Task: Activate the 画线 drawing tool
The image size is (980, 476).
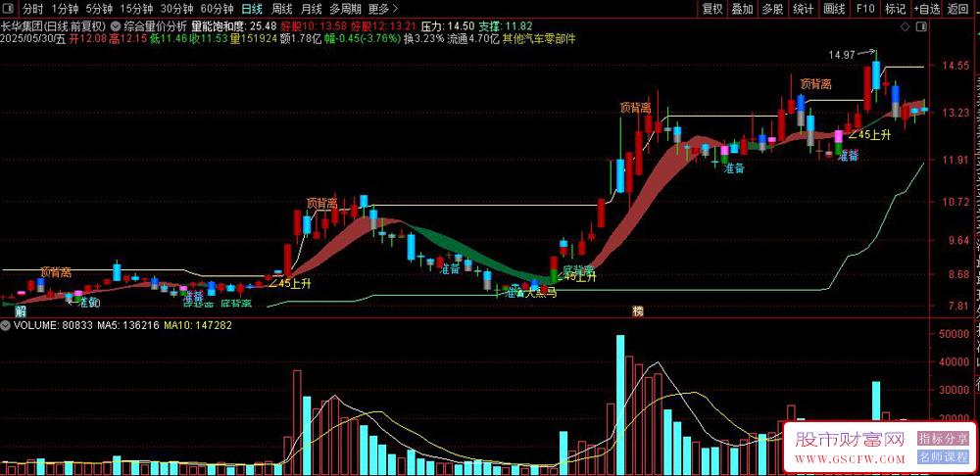Action: (834, 10)
